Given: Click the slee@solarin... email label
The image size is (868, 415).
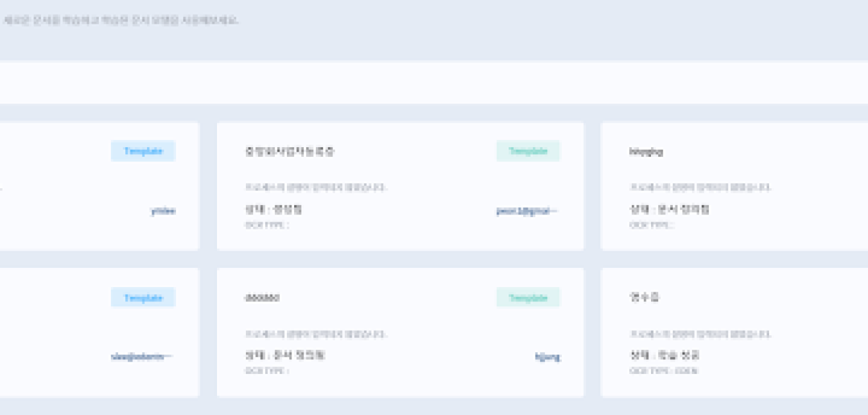Looking at the screenshot, I should (142, 357).
